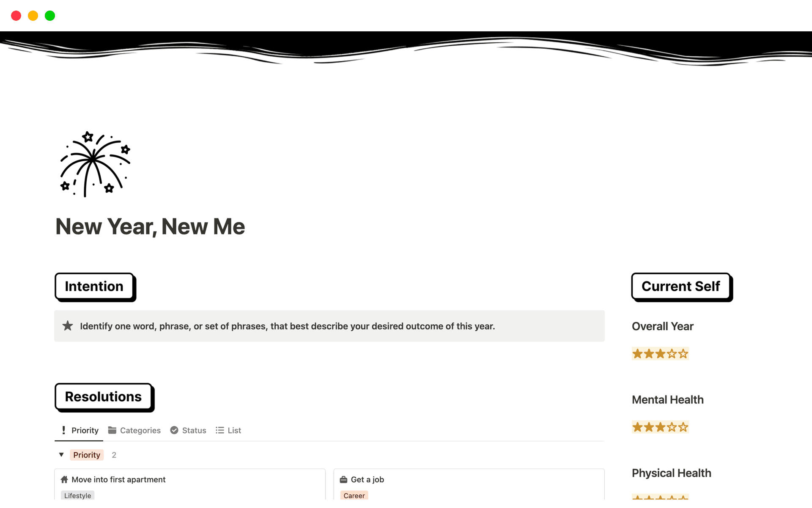
Task: Switch to the Status view tab
Action: [194, 431]
